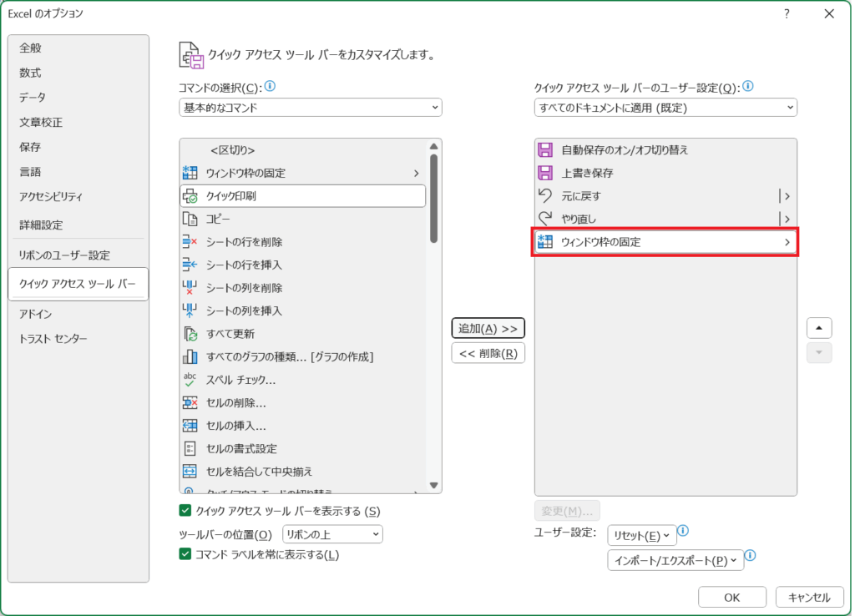The width and height of the screenshot is (855, 616).
Task: Click the セルの削除 icon
Action: coord(190,403)
